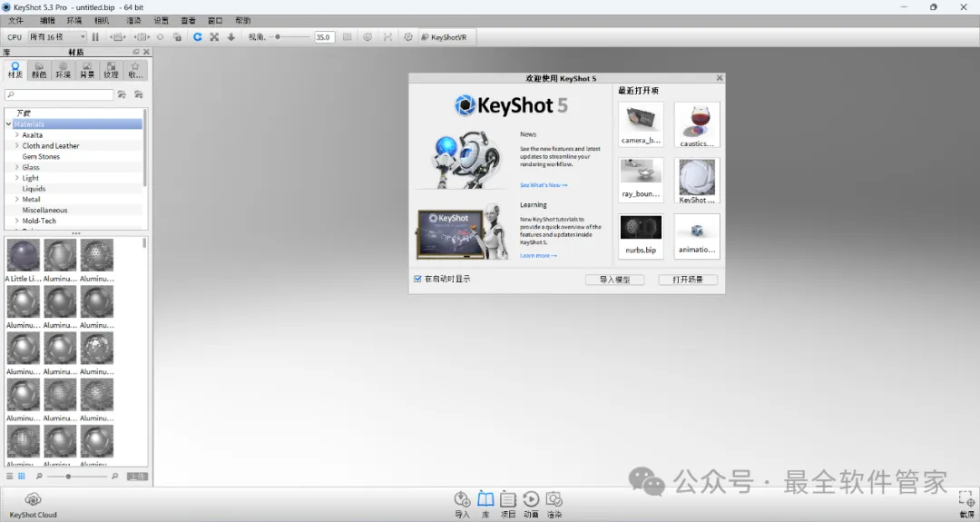
Task: Open the 环境 menu
Action: click(x=74, y=21)
